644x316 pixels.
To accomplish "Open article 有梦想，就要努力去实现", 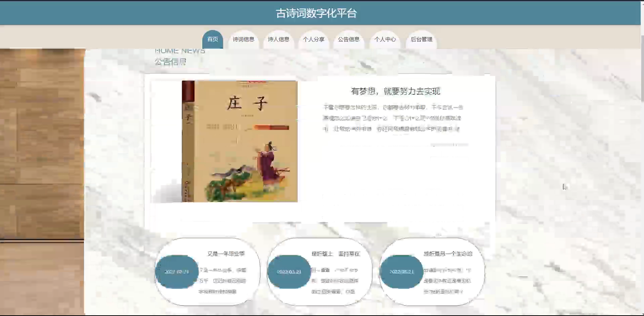I will click(x=395, y=91).
